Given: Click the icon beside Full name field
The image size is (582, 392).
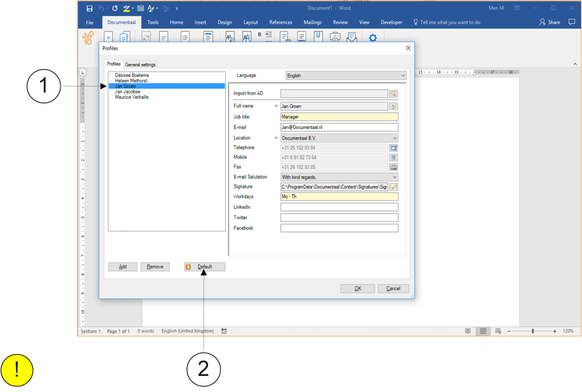Looking at the screenshot, I should point(393,106).
